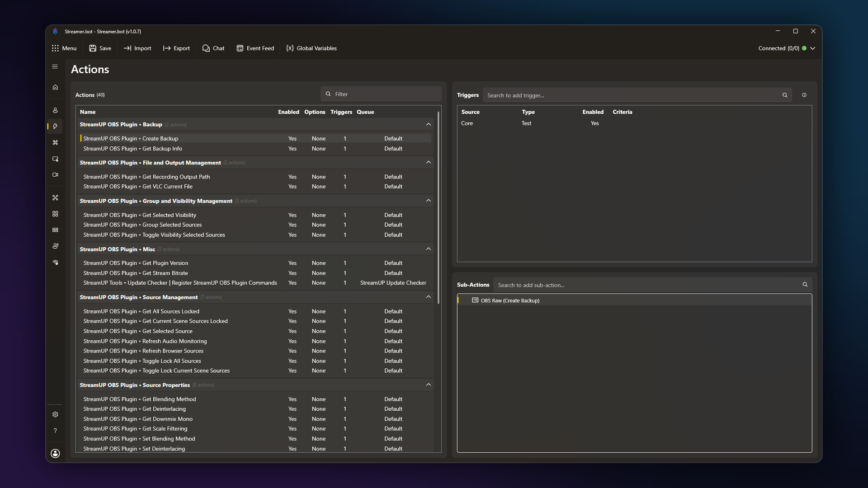The height and width of the screenshot is (488, 868).
Task: Select Get Recording Output Path action
Action: [x=255, y=177]
